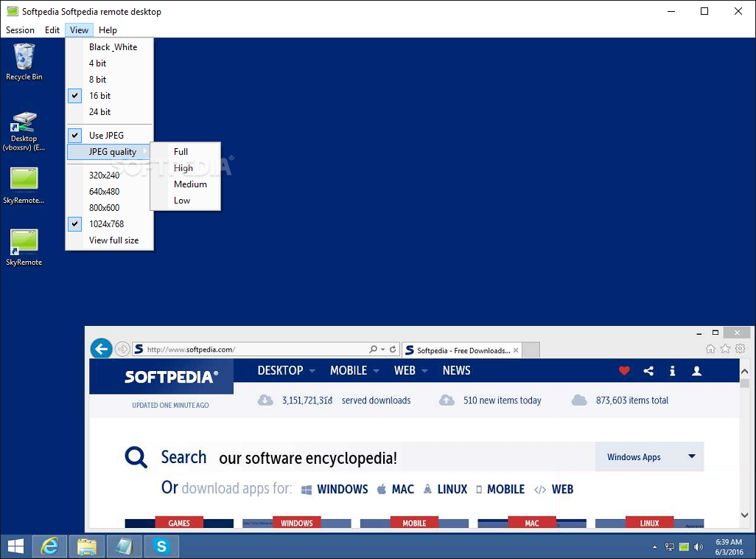Viewport: 756px width, 559px height.
Task: Click the taskbar notepad-like app icon
Action: (124, 546)
